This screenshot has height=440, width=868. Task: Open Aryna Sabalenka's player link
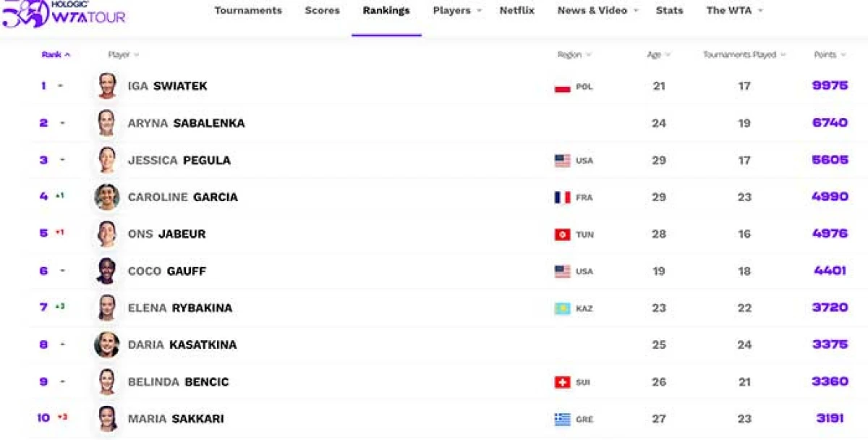click(x=186, y=123)
